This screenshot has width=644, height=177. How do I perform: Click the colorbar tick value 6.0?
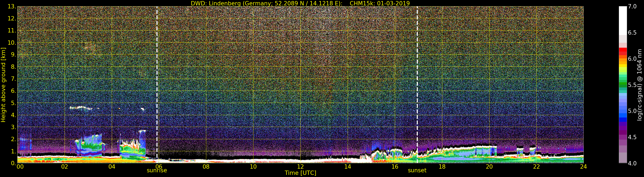point(632,59)
